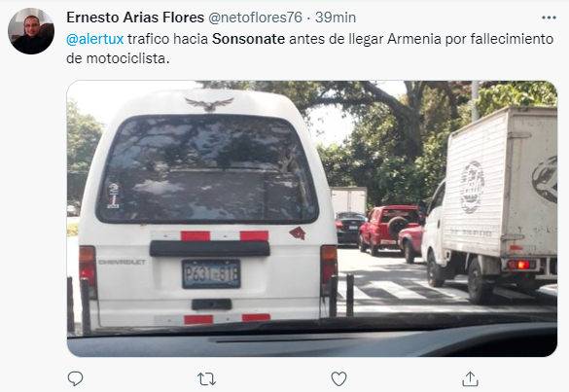Open the tweet by clicking 'de motociclista' text
The width and height of the screenshot is (569, 392).
pyautogui.click(x=118, y=58)
